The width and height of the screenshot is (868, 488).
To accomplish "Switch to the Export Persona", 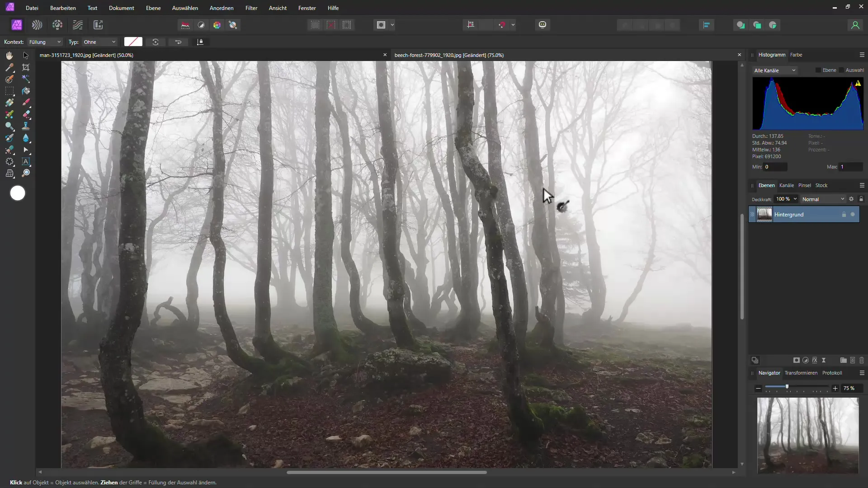I will 98,25.
